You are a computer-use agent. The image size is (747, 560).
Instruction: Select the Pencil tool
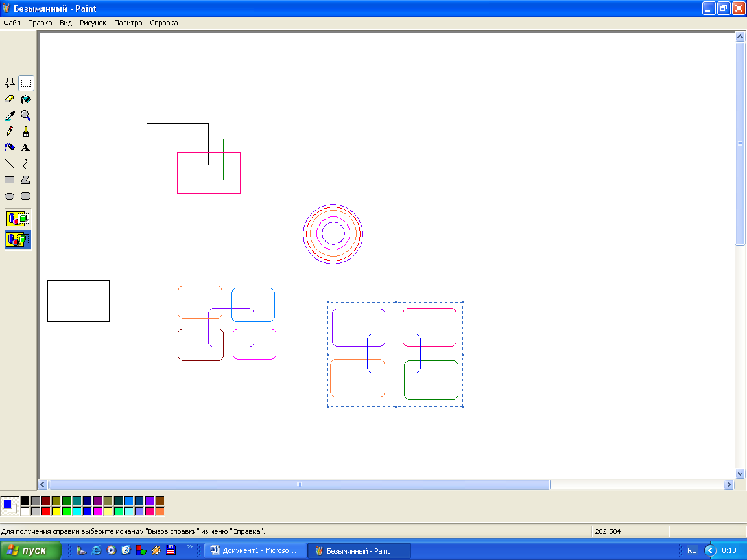click(x=10, y=132)
